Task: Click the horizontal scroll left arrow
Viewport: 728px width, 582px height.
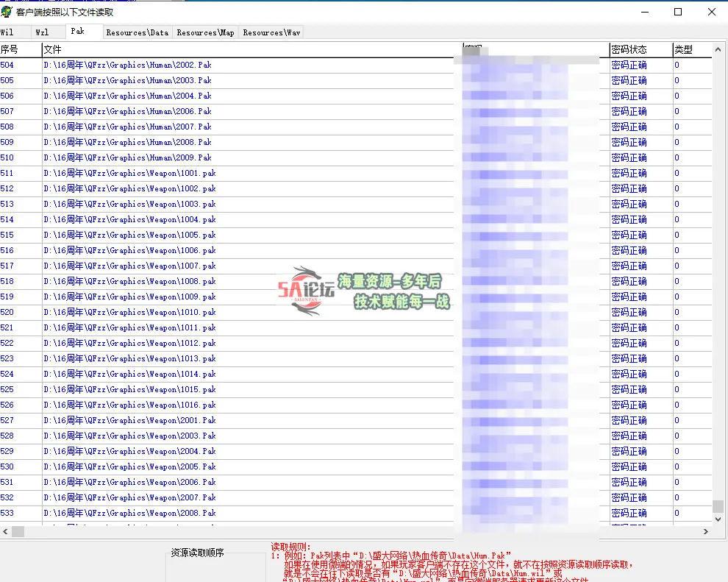Action: pos(5,531)
